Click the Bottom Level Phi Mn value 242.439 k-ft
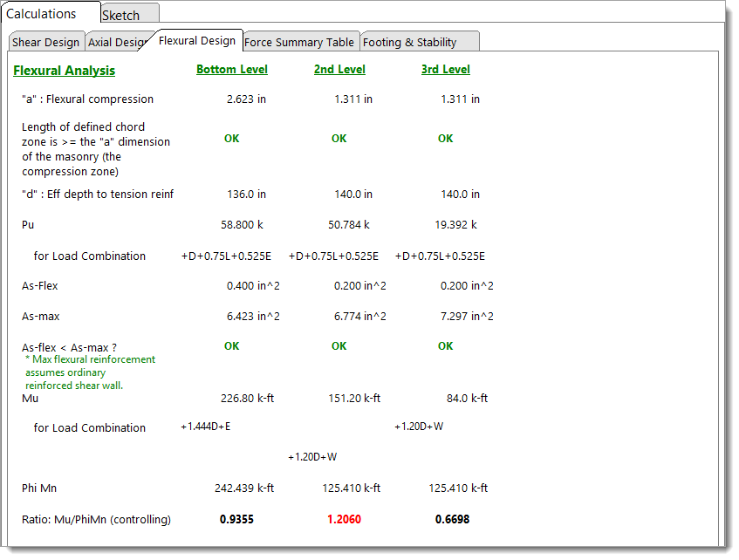Viewport: 739px width, 560px height. pyautogui.click(x=244, y=488)
